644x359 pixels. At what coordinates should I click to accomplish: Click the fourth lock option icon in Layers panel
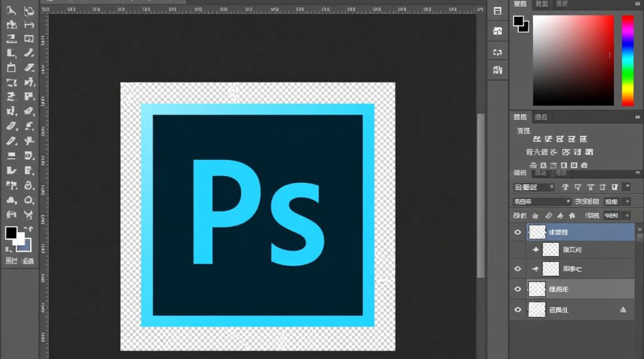[573, 216]
